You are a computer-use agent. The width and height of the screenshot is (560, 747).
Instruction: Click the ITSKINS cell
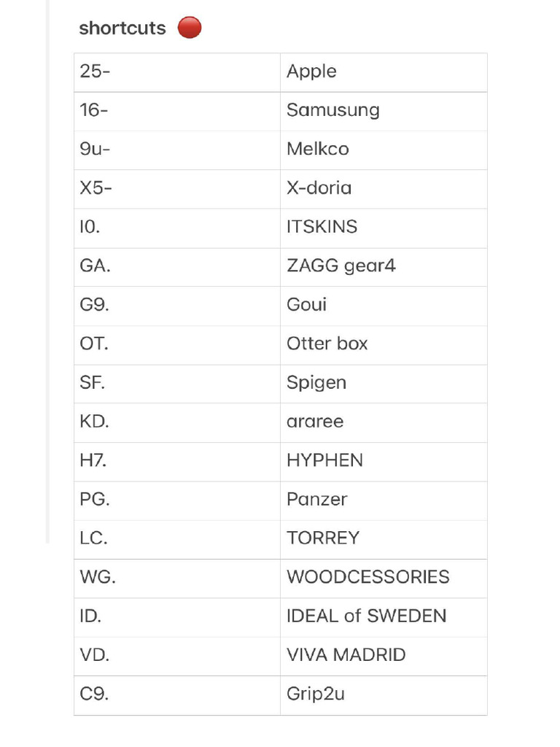384,228
